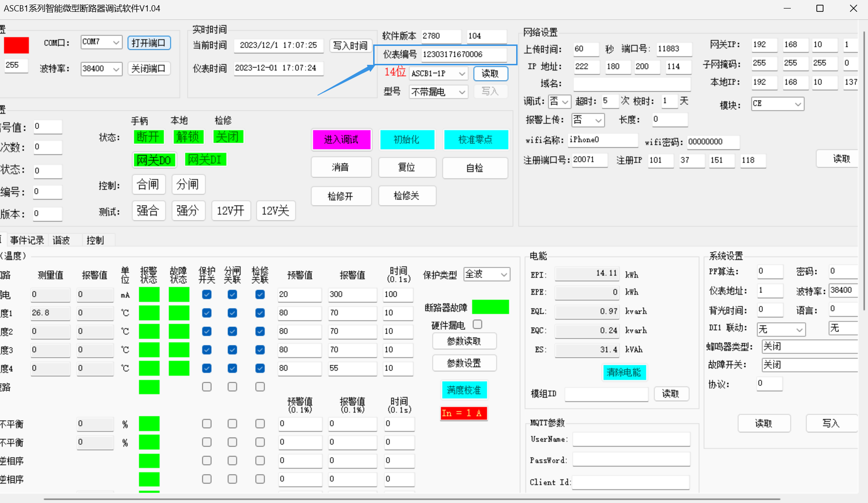Uncheck 检修关联 checkbox in 80/55 temperature row
Image resolution: width=868 pixels, height=503 pixels.
[260, 368]
